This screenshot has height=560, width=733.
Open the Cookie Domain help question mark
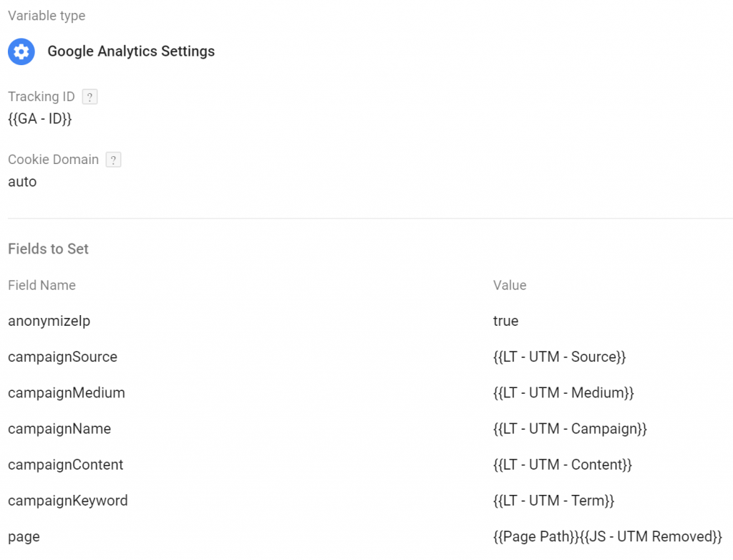click(114, 160)
